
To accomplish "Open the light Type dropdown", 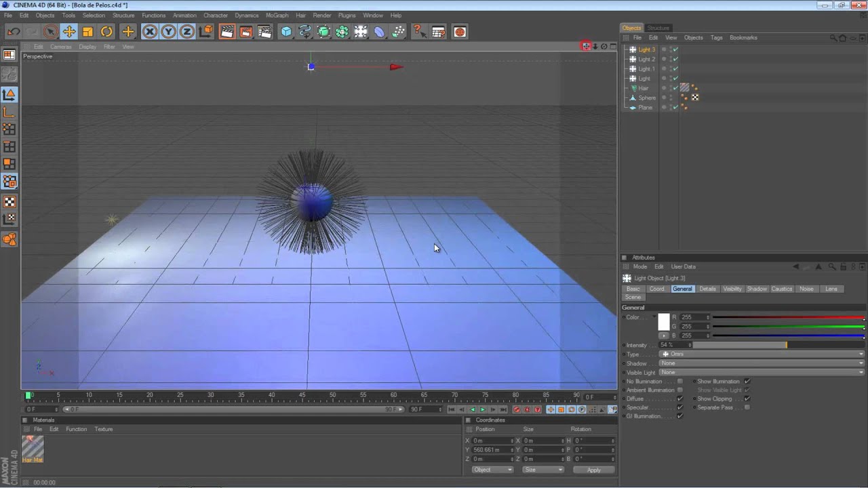I will point(762,354).
